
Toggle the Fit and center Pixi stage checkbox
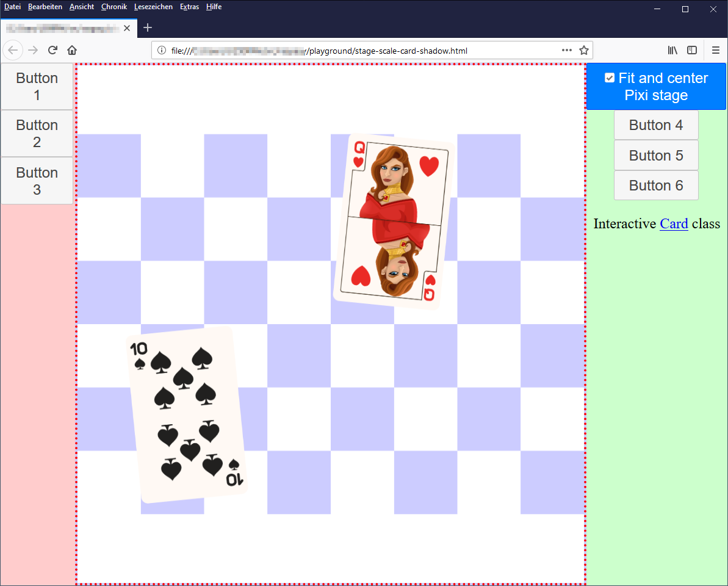(x=610, y=78)
